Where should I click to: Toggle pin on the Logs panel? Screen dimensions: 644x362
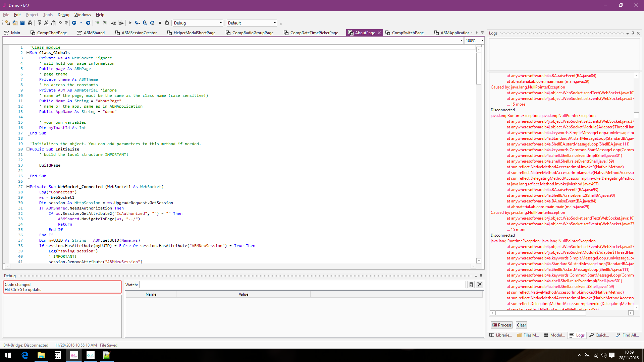(633, 33)
